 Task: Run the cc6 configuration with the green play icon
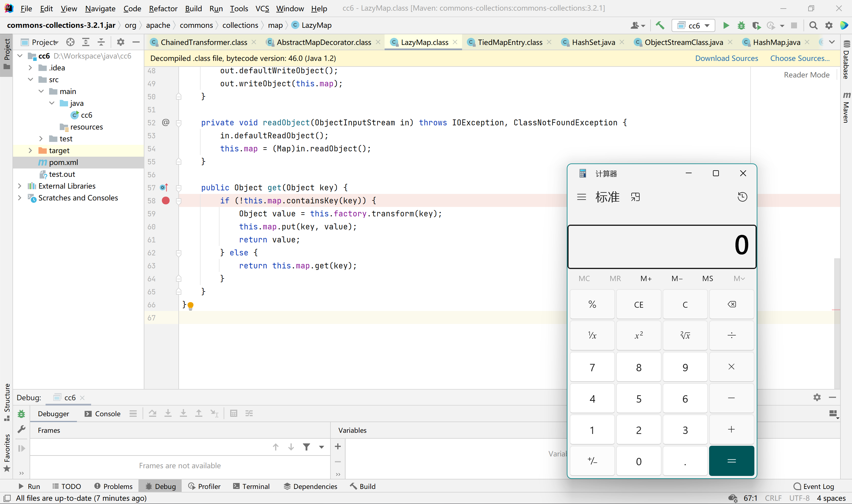click(x=726, y=25)
